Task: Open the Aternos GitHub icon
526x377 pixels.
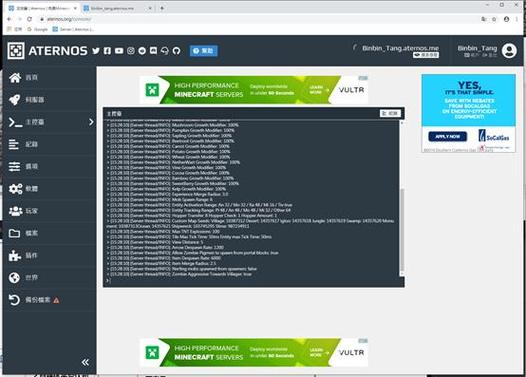Action: tap(176, 51)
